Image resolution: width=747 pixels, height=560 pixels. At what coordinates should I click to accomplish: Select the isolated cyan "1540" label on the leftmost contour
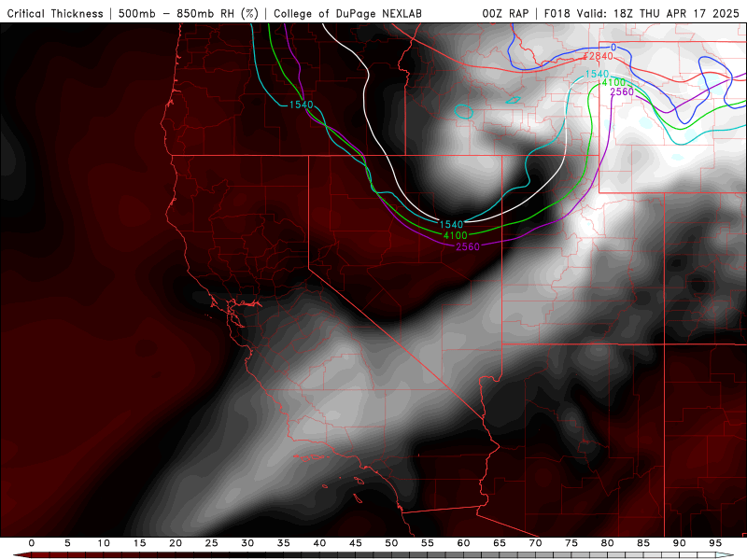tap(301, 105)
